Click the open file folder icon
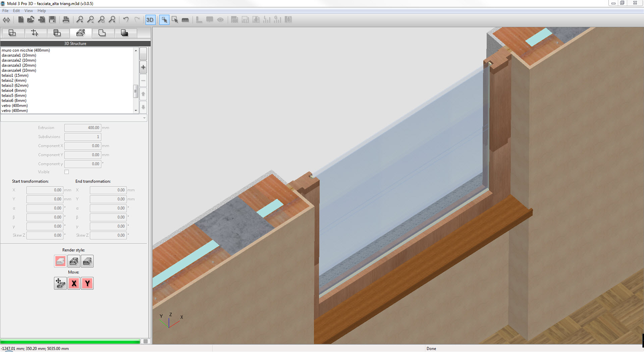 click(31, 20)
